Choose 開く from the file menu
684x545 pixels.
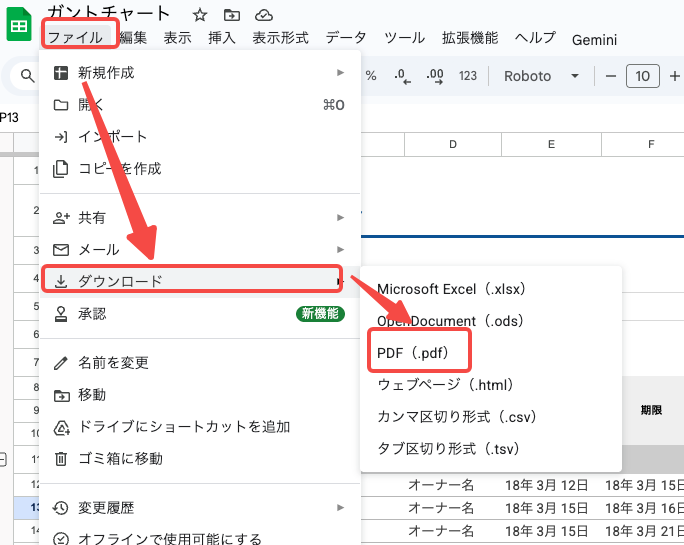coord(200,105)
